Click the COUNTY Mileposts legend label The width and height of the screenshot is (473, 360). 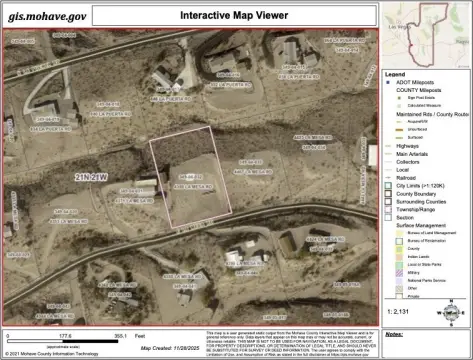(x=419, y=90)
